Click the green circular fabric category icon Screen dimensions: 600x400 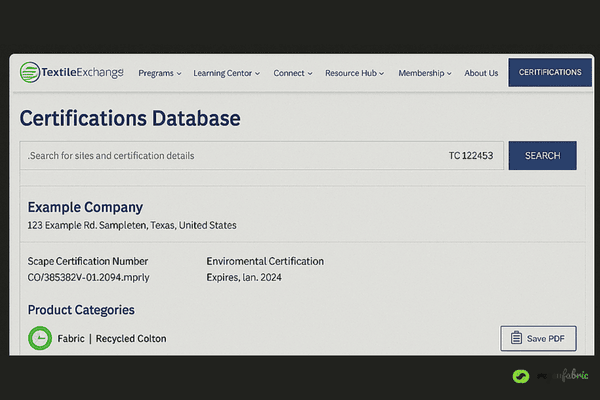[40, 338]
